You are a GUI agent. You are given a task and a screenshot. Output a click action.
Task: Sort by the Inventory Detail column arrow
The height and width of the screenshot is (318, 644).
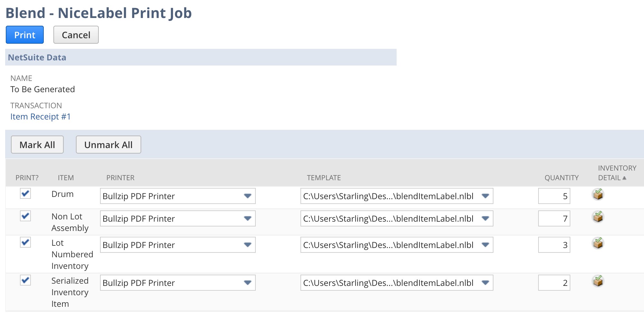(x=624, y=178)
